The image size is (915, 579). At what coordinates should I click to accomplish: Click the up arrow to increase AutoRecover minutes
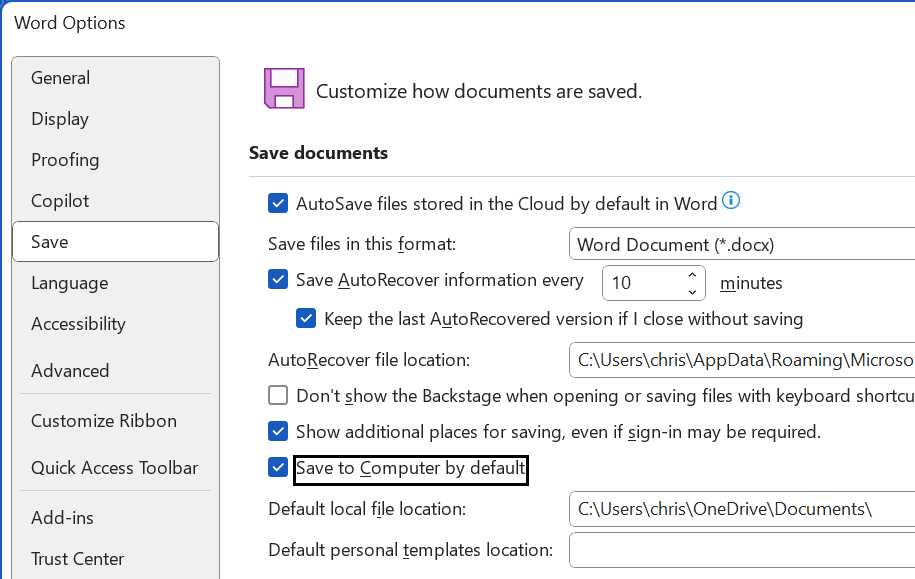click(690, 274)
